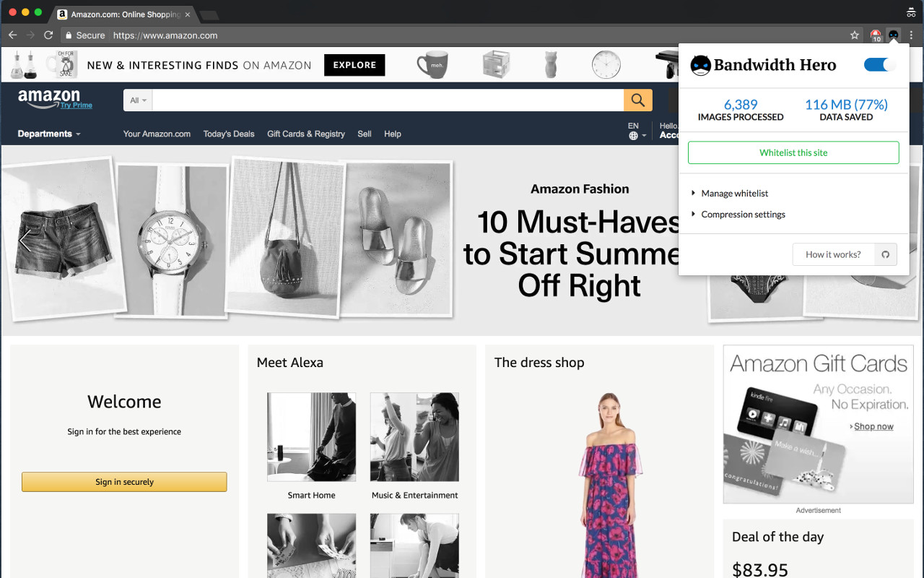Go back to previous page
The width and height of the screenshot is (924, 578).
point(12,35)
